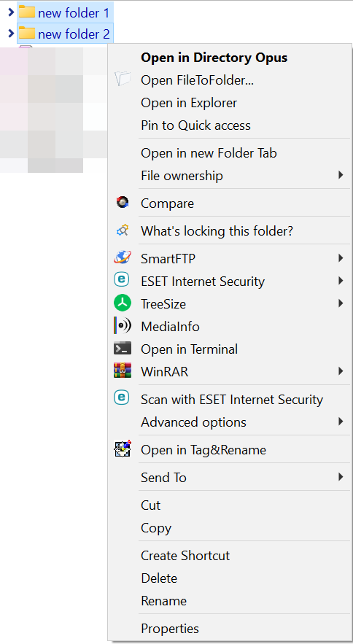Viewport: 353px width, 644px height.
Task: Click the green TreeSize icon
Action: click(x=123, y=303)
